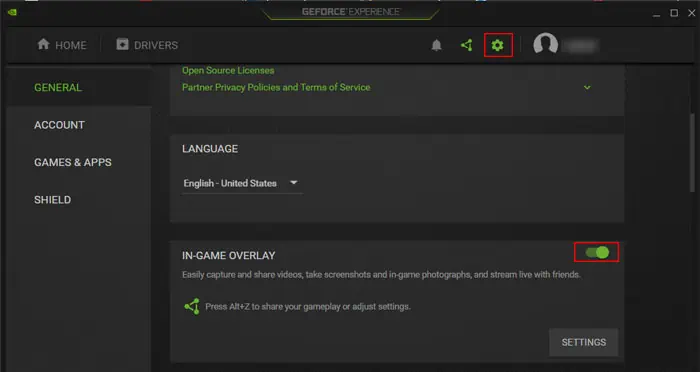Open Partner Privacy Policies and Terms link

click(x=276, y=88)
